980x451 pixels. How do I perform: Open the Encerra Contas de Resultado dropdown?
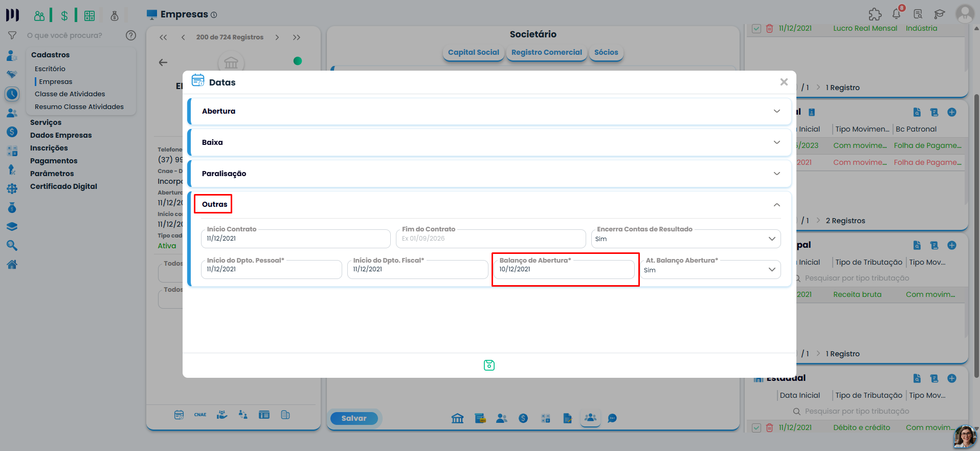(686, 239)
